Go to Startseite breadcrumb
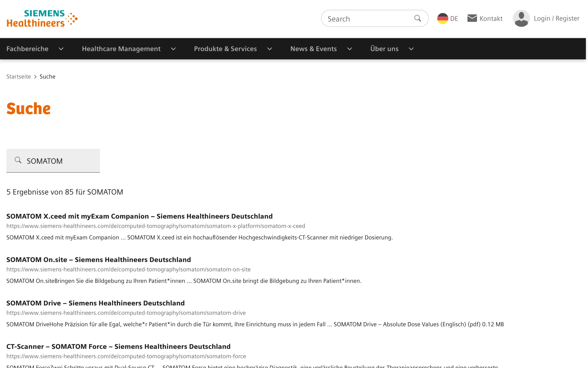 (x=19, y=76)
